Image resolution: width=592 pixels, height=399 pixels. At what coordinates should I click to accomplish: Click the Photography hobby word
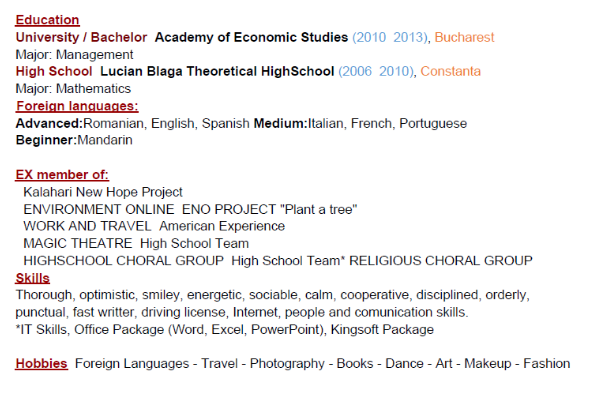pyautogui.click(x=287, y=364)
